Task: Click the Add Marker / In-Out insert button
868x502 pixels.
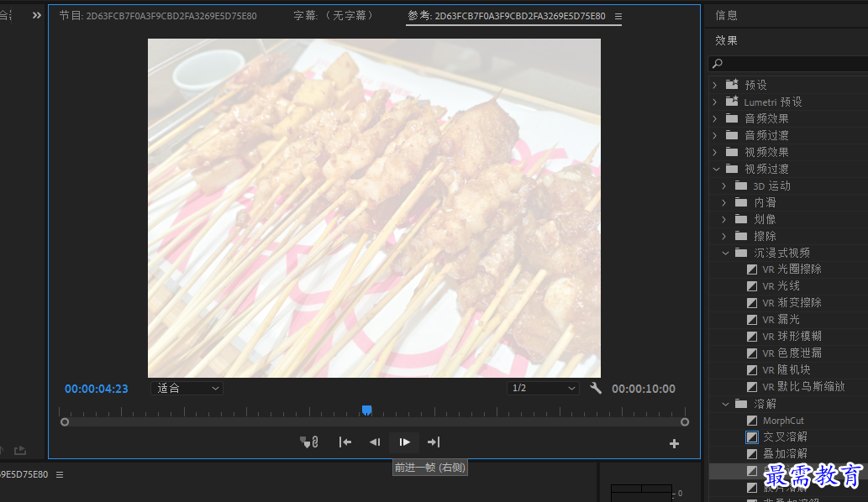Action: point(309,442)
